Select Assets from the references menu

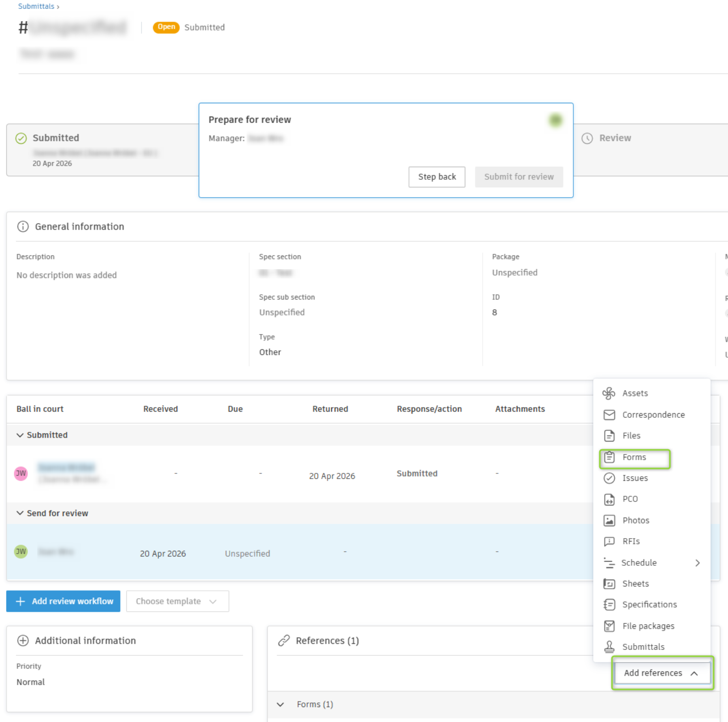click(652, 393)
